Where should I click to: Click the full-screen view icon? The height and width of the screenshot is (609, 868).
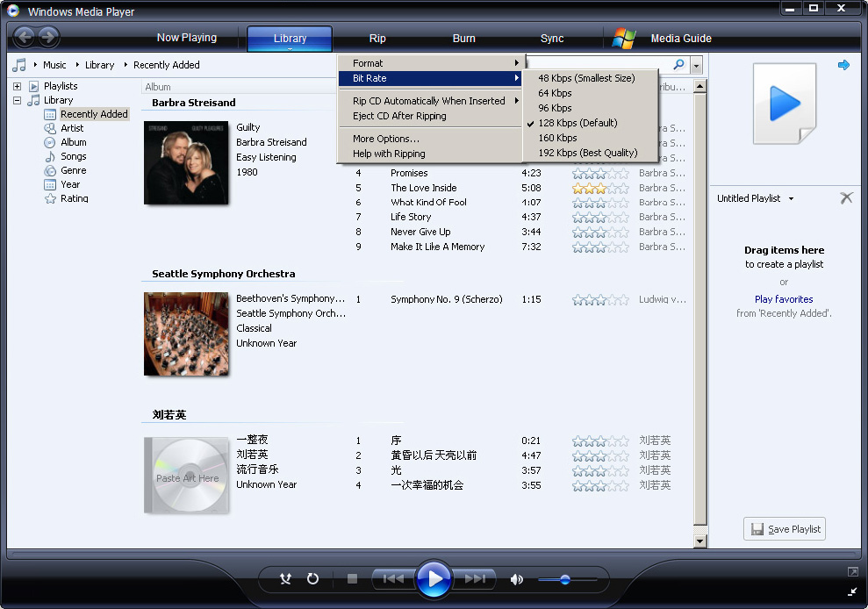(x=852, y=572)
